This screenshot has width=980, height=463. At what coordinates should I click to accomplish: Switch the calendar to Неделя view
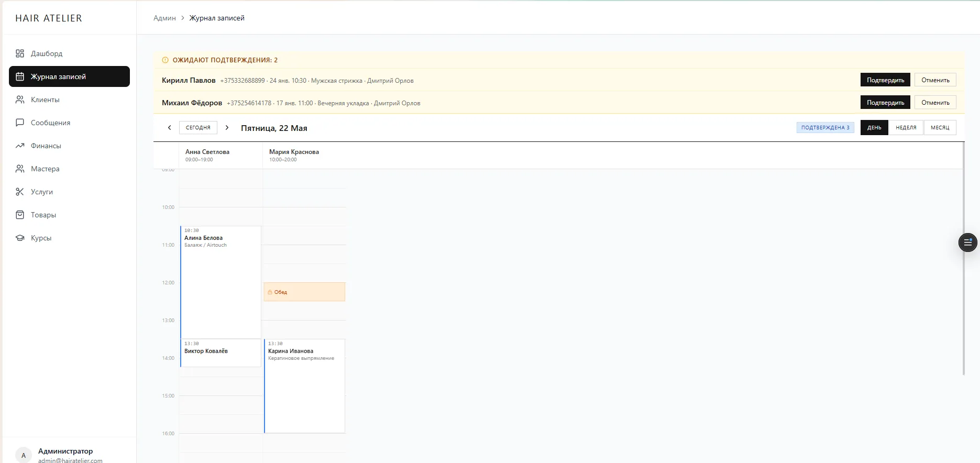[906, 128]
